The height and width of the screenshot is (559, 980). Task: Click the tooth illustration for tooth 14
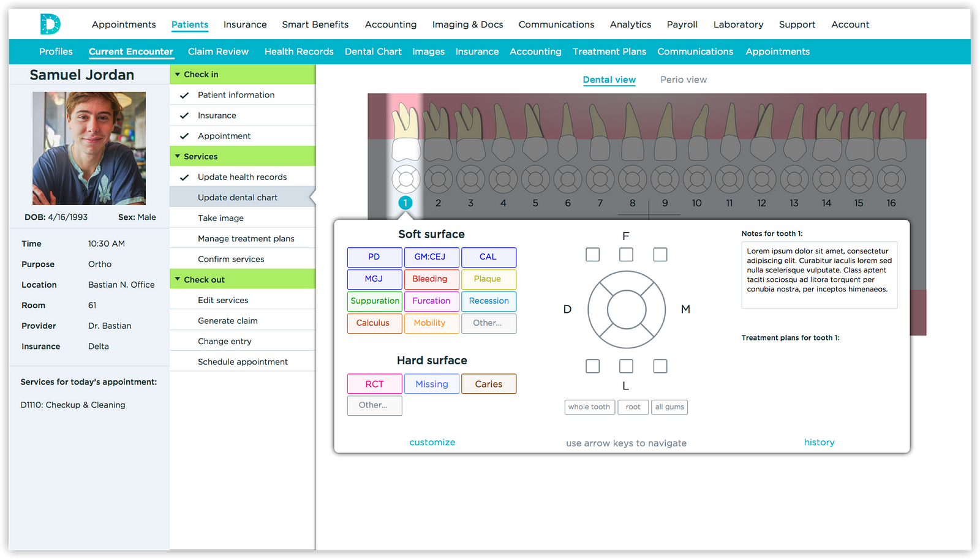[x=827, y=131]
